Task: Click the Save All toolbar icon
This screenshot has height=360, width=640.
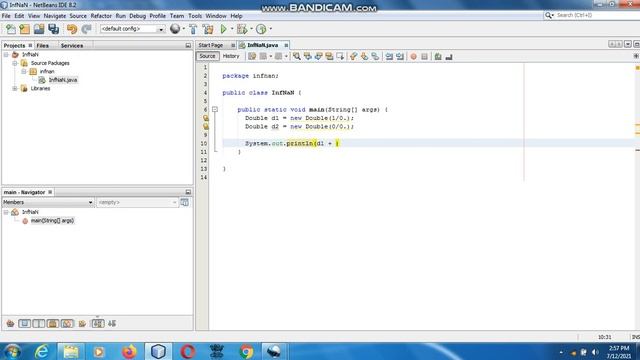Action: coord(53,29)
